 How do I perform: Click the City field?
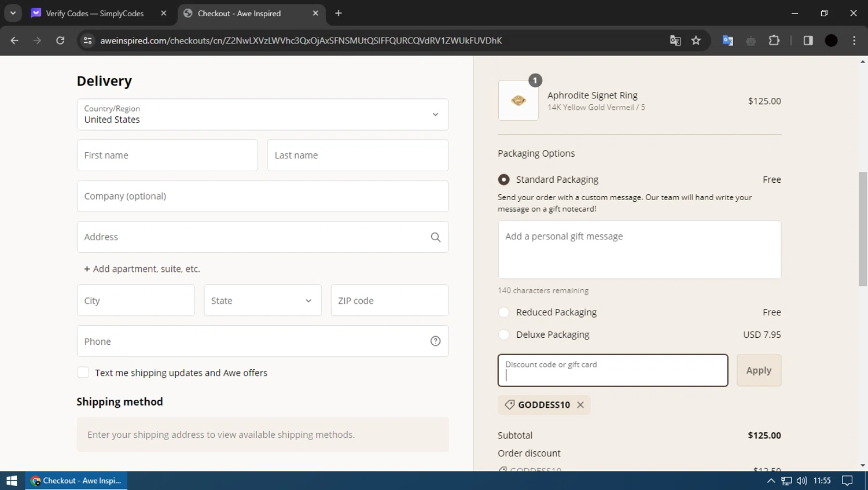pyautogui.click(x=136, y=300)
